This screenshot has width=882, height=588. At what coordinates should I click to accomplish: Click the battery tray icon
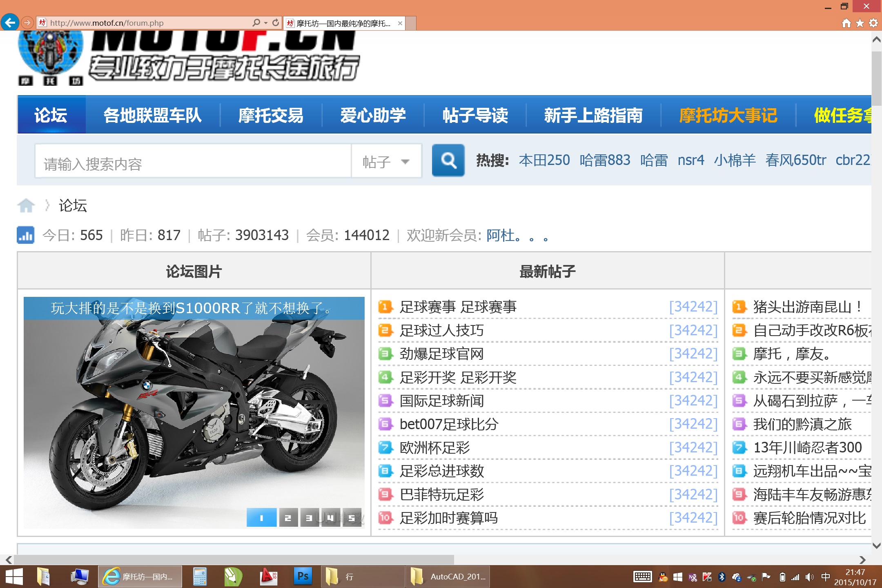pyautogui.click(x=782, y=577)
